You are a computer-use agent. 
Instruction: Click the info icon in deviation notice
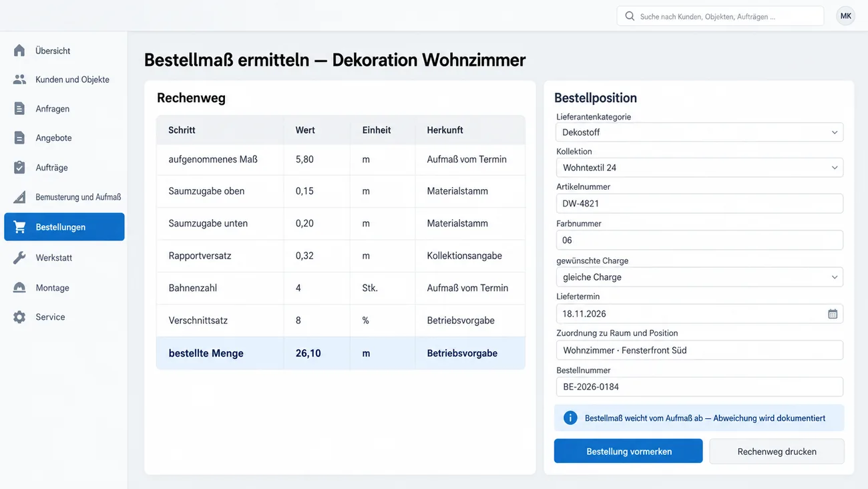[570, 418]
